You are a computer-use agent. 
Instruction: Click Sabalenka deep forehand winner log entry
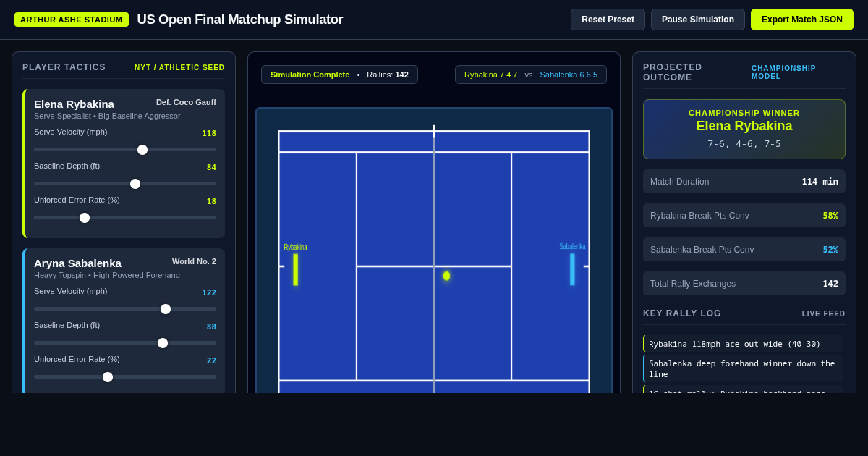744,368
